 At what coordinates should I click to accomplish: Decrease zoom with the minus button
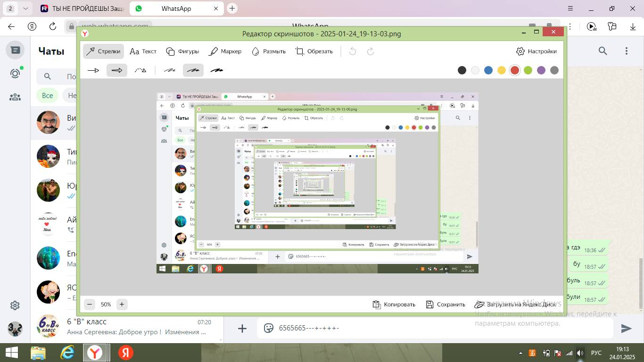click(90, 304)
